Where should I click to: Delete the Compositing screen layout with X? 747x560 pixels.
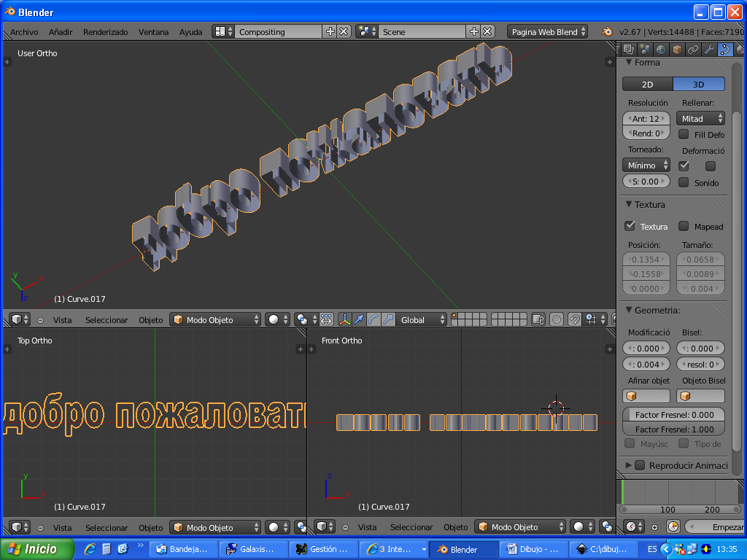[x=344, y=32]
